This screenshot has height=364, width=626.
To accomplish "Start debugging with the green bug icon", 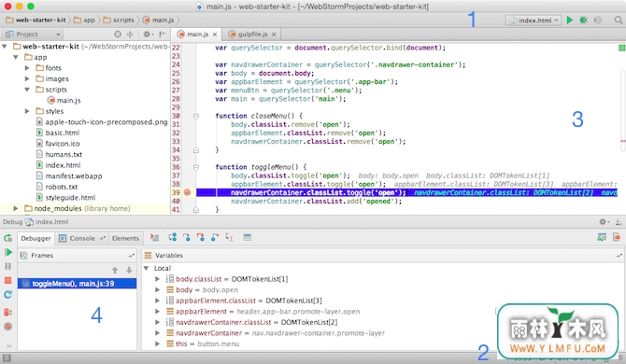I will click(x=583, y=20).
